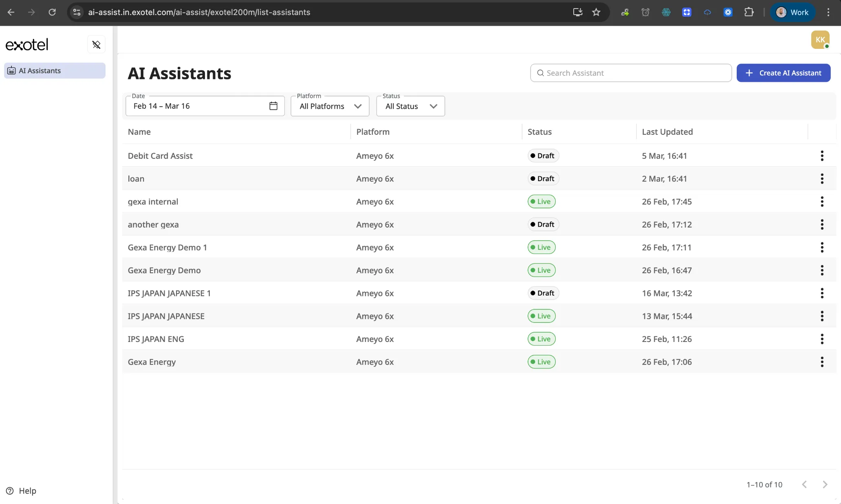Open the KK user avatar menu
Viewport: 841px width, 504px height.
(820, 39)
